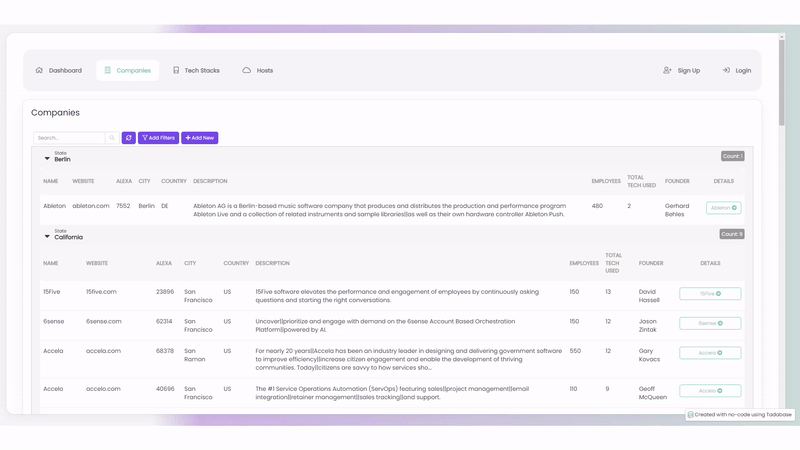Click the Count 1 badge for Berlin
This screenshot has width=800, height=450.
click(732, 156)
